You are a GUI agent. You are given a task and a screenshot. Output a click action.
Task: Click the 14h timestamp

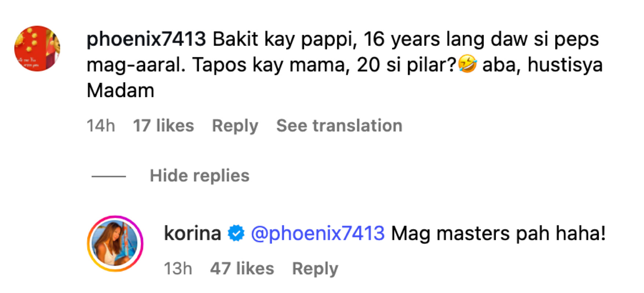(100, 126)
